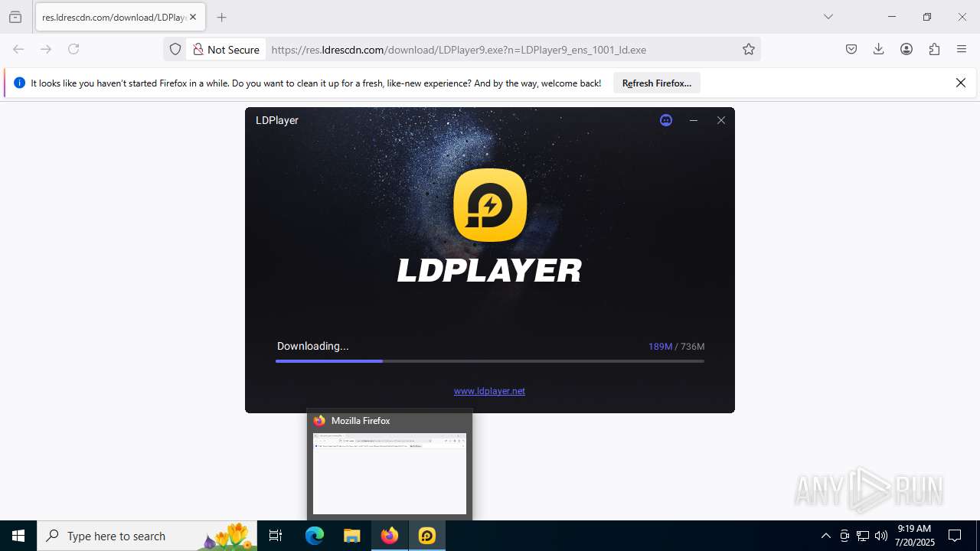980x551 pixels.
Task: Open the shield tracking protection icon
Action: [x=175, y=50]
